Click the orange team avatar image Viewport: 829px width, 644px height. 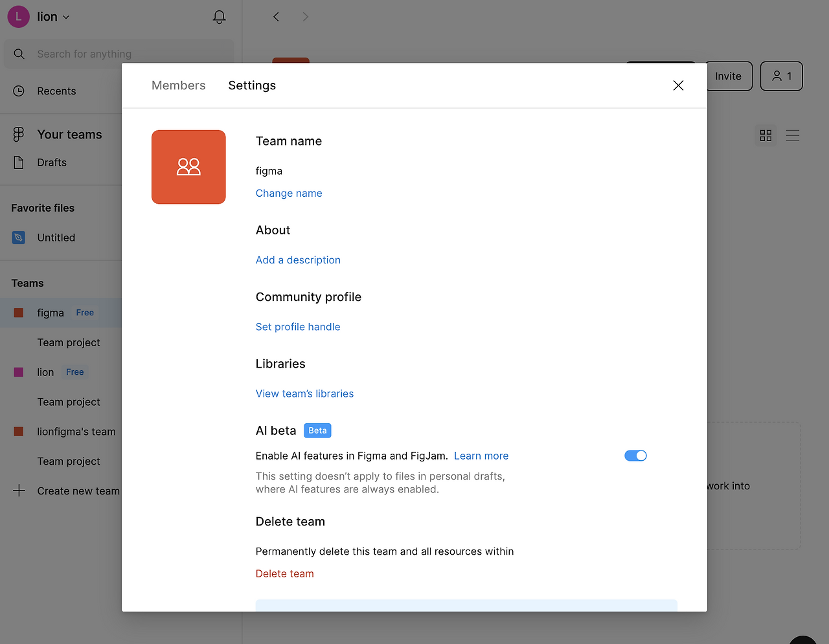(188, 167)
